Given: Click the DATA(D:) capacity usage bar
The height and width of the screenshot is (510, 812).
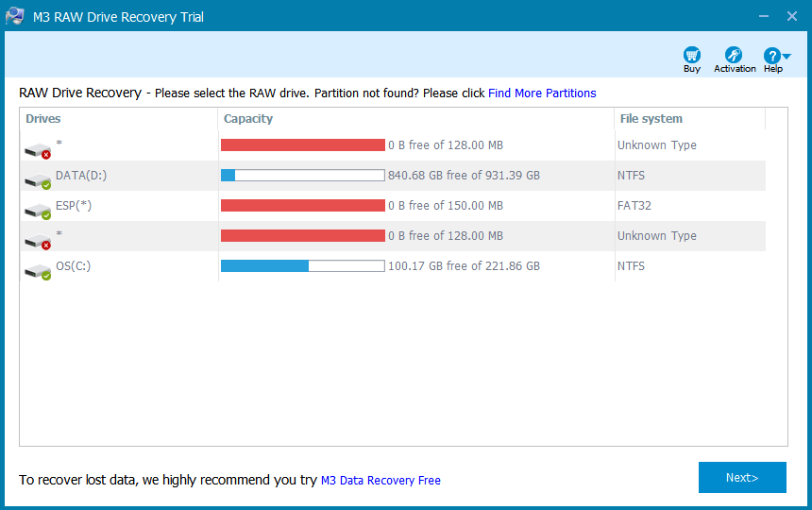Looking at the screenshot, I should point(303,176).
